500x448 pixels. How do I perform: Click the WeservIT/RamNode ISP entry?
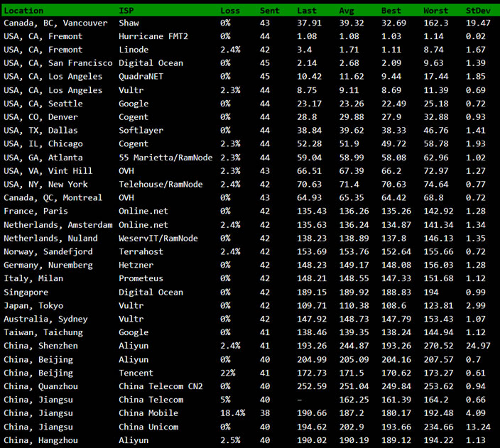click(158, 238)
